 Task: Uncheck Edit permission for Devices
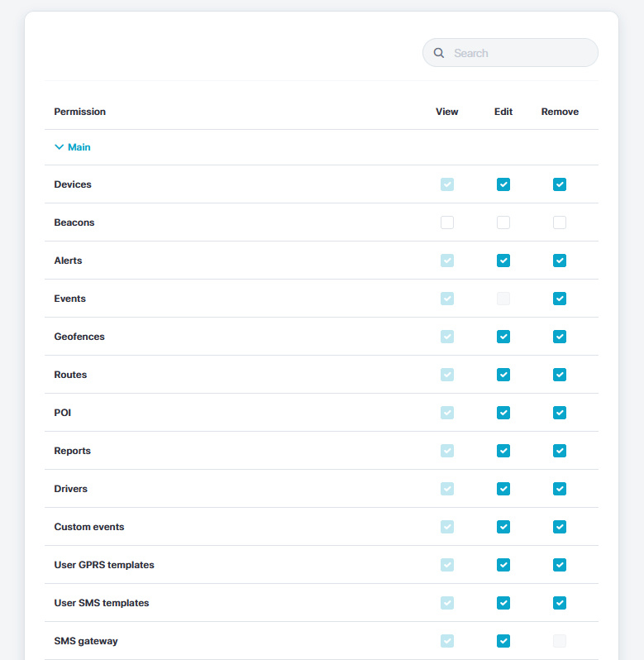pos(503,184)
